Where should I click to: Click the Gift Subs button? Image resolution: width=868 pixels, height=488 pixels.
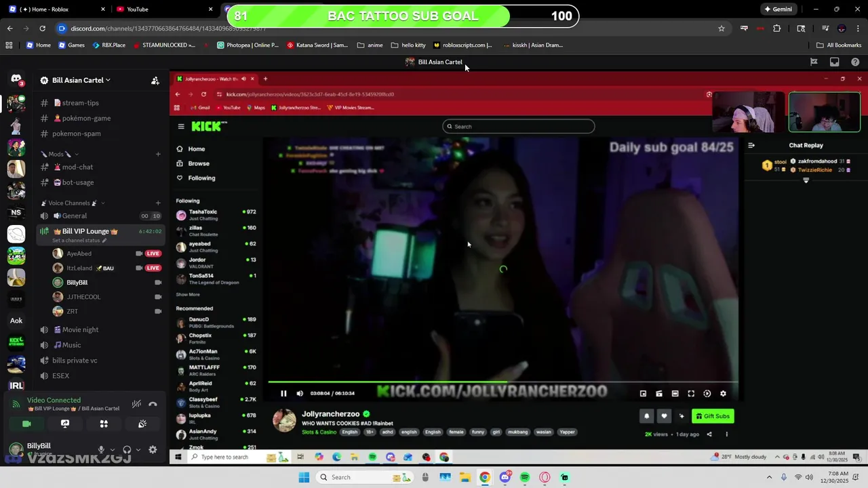[713, 416]
